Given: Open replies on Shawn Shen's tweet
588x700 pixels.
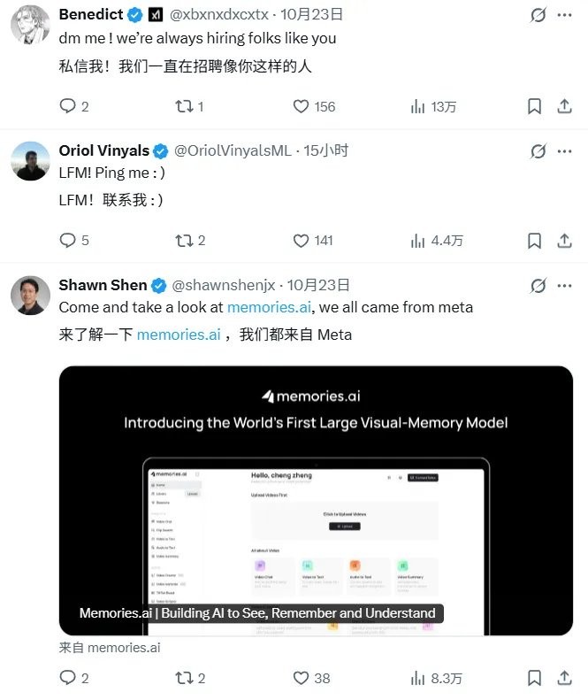Looking at the screenshot, I should 68,678.
